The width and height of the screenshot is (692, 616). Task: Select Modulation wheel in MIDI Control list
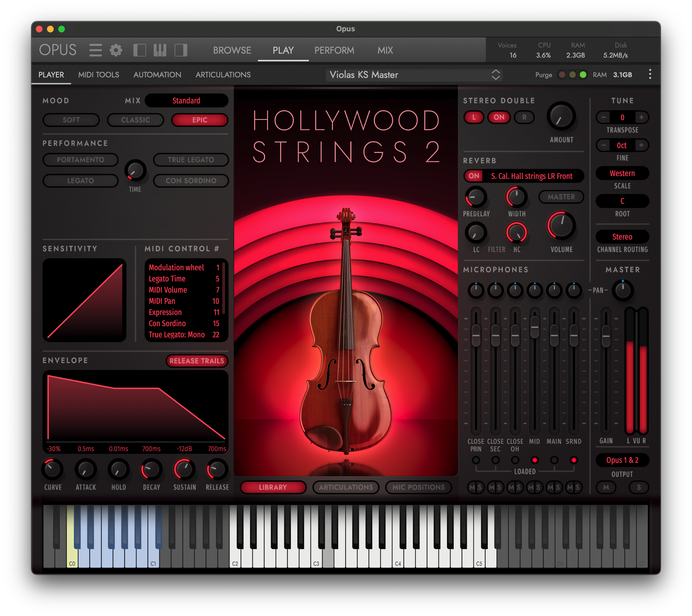[x=184, y=267]
